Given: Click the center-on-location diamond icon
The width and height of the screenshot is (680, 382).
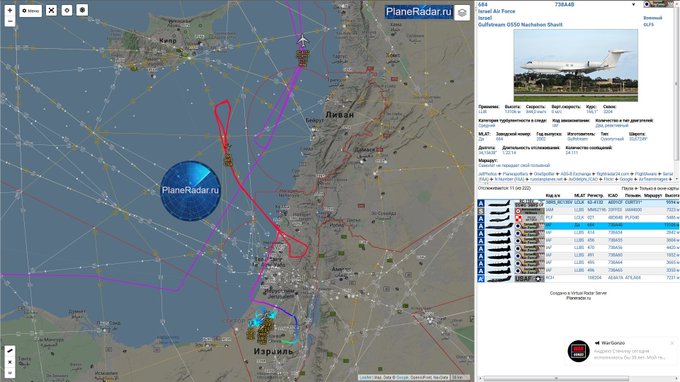Looking at the screenshot, I should pos(67,10).
